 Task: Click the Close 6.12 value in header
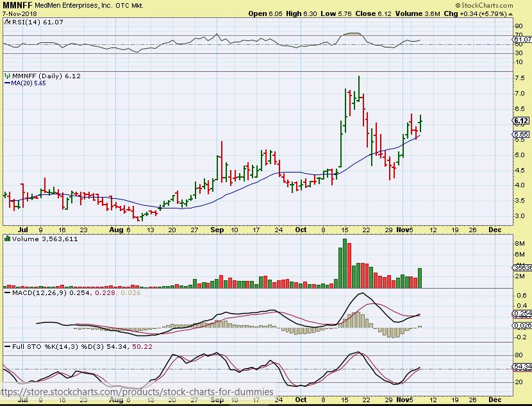pos(373,14)
